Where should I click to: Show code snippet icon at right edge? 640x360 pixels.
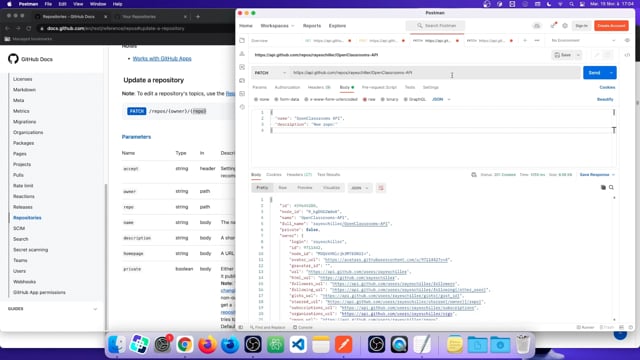pos(627,55)
